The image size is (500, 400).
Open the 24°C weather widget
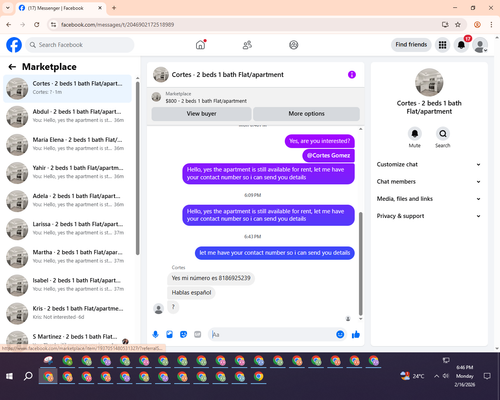(x=412, y=376)
